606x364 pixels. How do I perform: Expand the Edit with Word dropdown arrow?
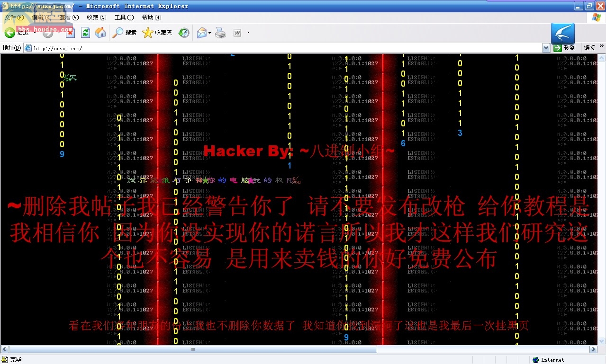(248, 33)
